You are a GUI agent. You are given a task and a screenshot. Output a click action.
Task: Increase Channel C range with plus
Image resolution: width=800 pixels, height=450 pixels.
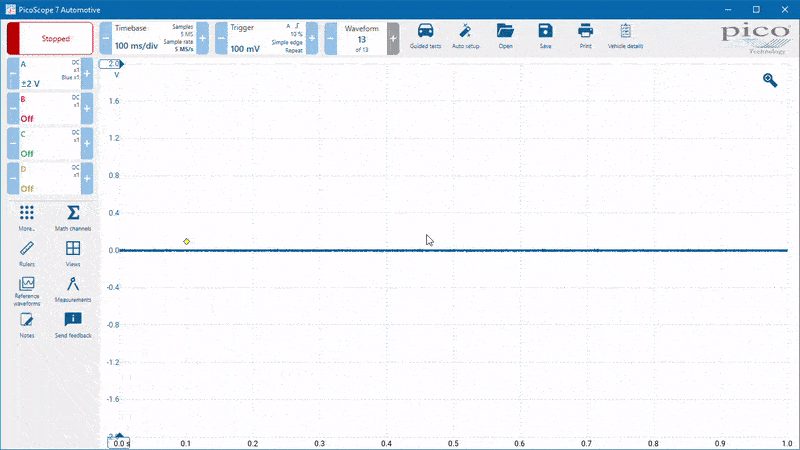click(x=87, y=143)
